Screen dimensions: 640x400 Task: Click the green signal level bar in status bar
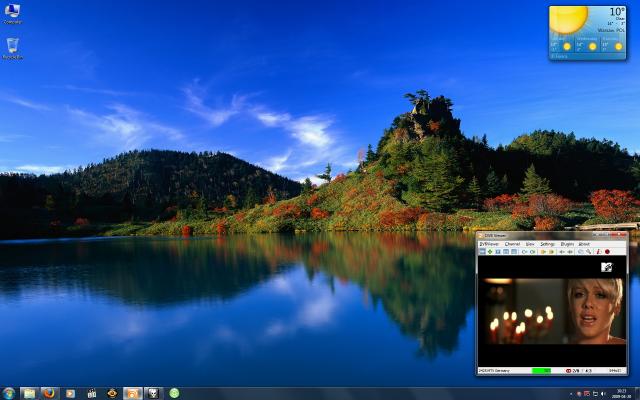pyautogui.click(x=541, y=371)
